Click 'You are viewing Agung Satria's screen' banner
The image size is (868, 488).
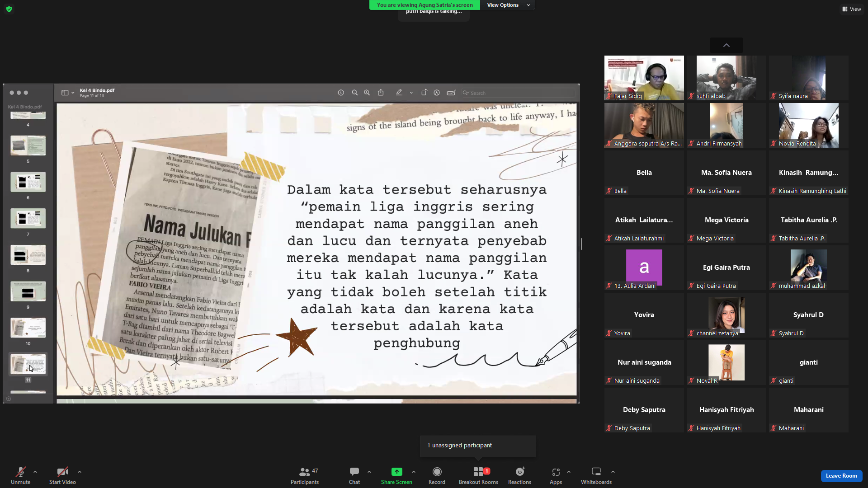(425, 5)
